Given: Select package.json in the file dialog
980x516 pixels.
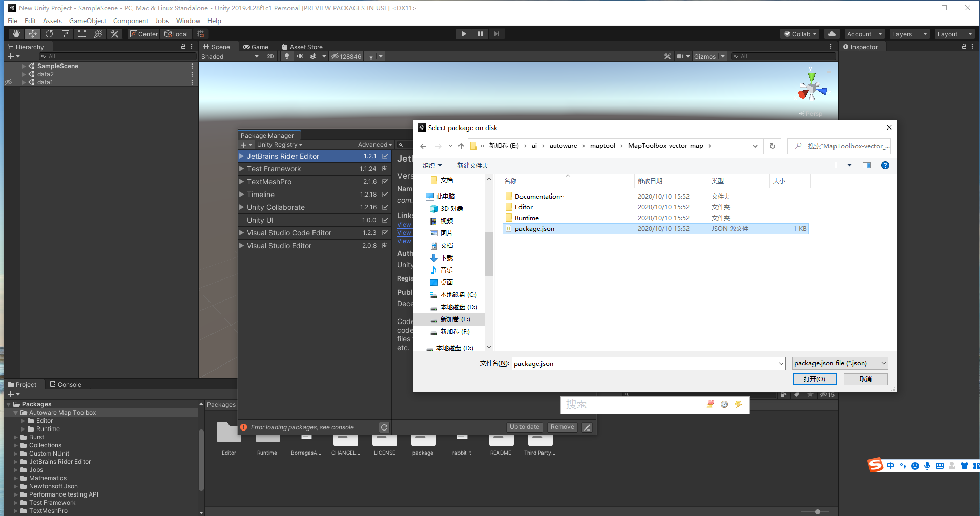Looking at the screenshot, I should (x=534, y=228).
